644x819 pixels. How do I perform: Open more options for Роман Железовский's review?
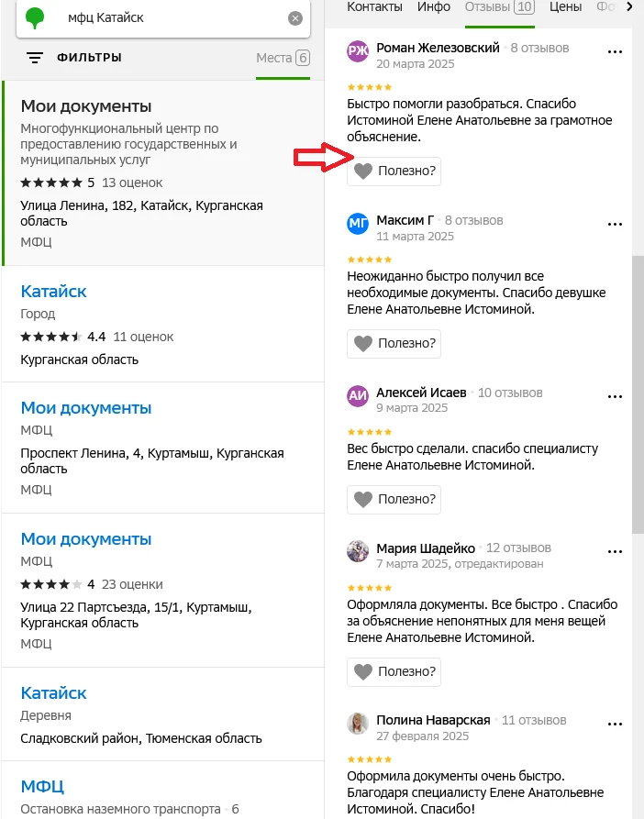pyautogui.click(x=615, y=48)
